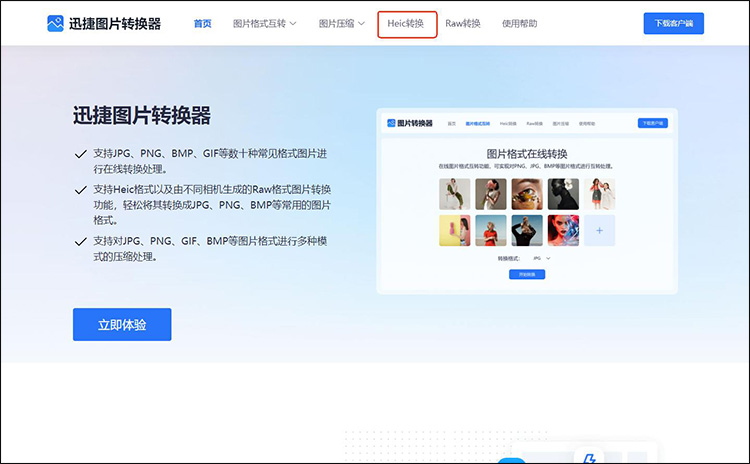Click the preview thumbnail of person in black pose
This screenshot has width=750, height=464.
[x=527, y=231]
